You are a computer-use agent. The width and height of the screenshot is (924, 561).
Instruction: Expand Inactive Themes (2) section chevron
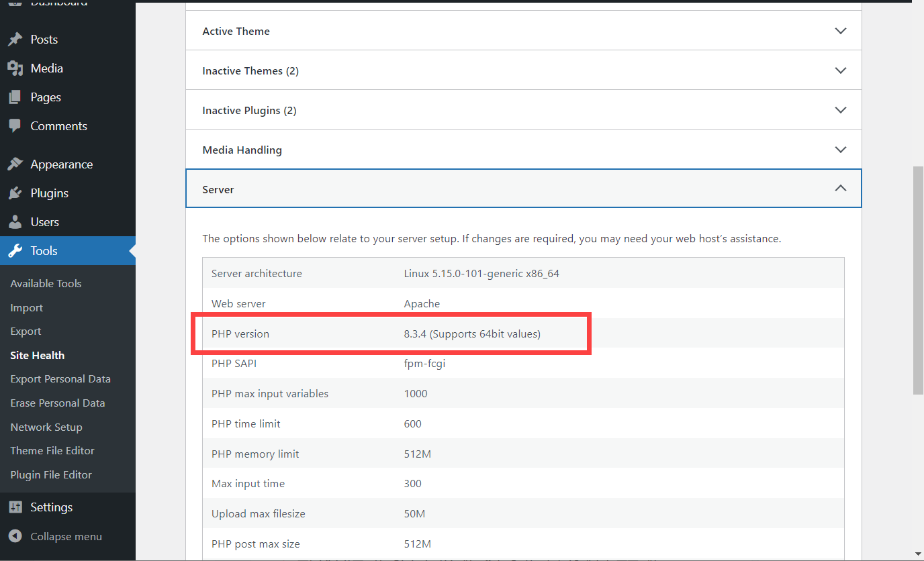click(840, 70)
